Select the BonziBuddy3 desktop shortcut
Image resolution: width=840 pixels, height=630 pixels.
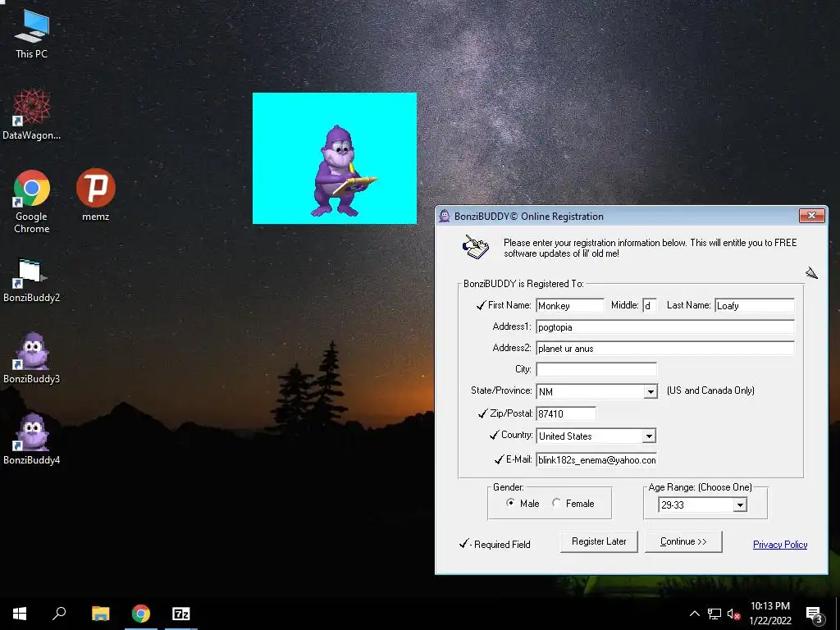[32, 358]
